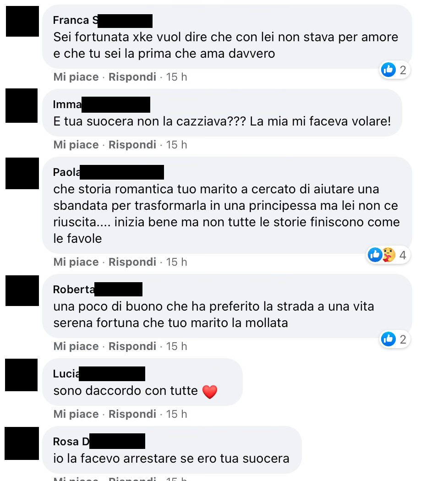Reply to Imma's comment with Rispondi

tap(132, 144)
